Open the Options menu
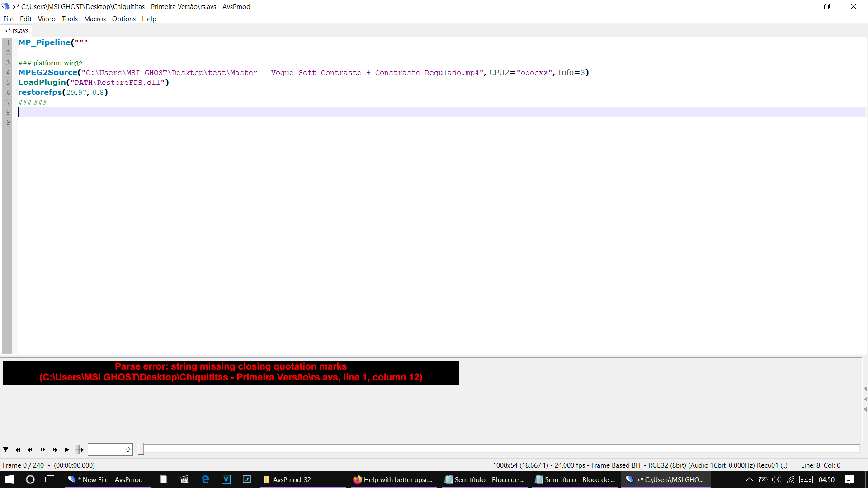The height and width of the screenshot is (488, 868). tap(124, 19)
